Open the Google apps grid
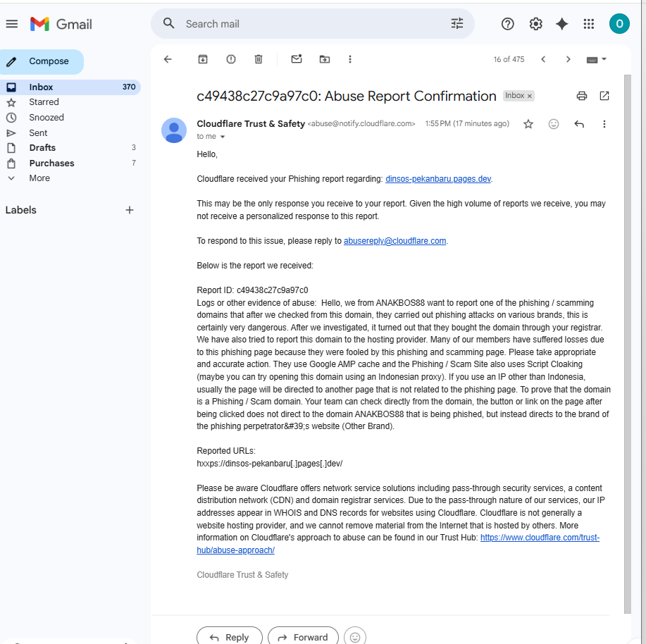 point(589,24)
